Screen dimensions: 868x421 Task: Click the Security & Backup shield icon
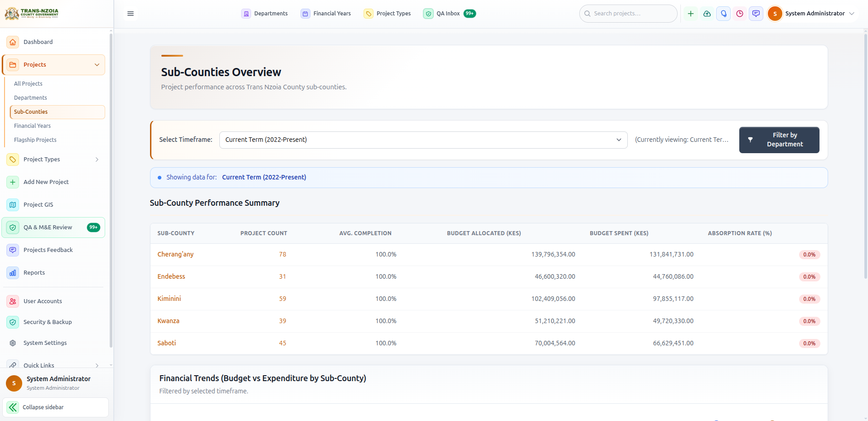click(x=13, y=322)
